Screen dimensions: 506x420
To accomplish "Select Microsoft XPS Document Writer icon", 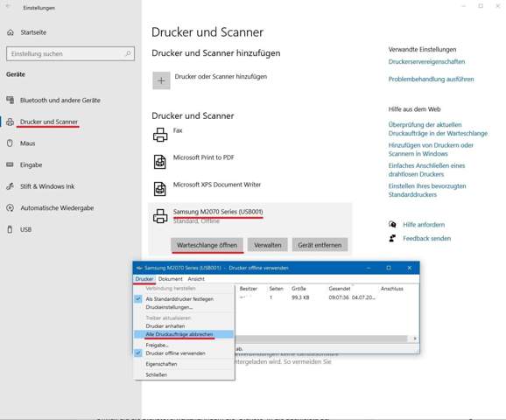I will (160, 189).
